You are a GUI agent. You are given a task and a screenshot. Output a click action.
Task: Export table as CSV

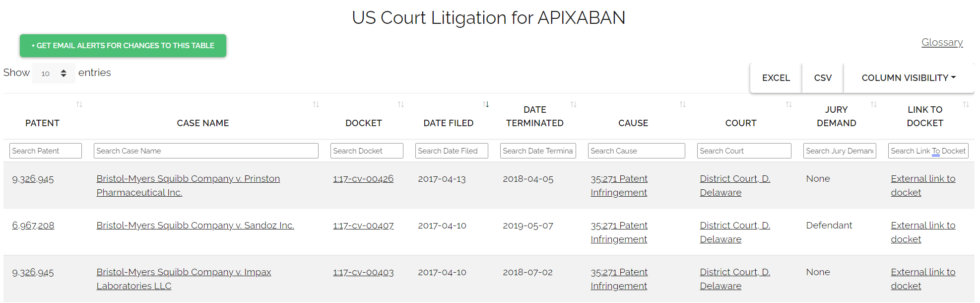click(823, 78)
